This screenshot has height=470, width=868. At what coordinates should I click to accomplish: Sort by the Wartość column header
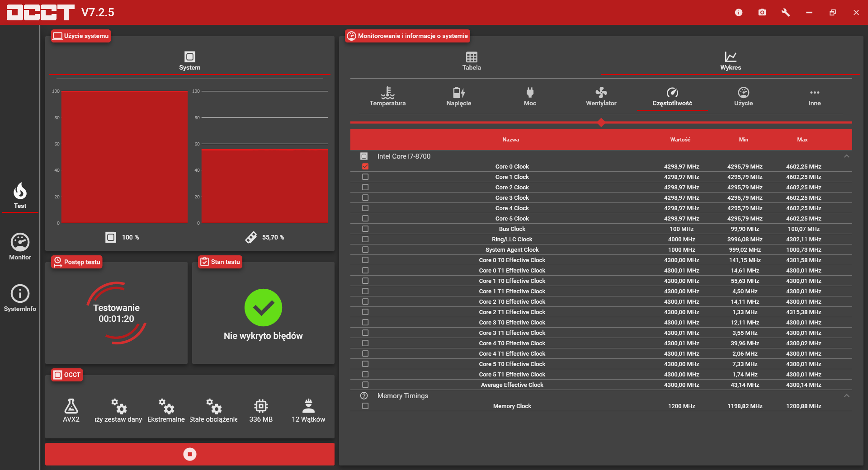pos(680,140)
